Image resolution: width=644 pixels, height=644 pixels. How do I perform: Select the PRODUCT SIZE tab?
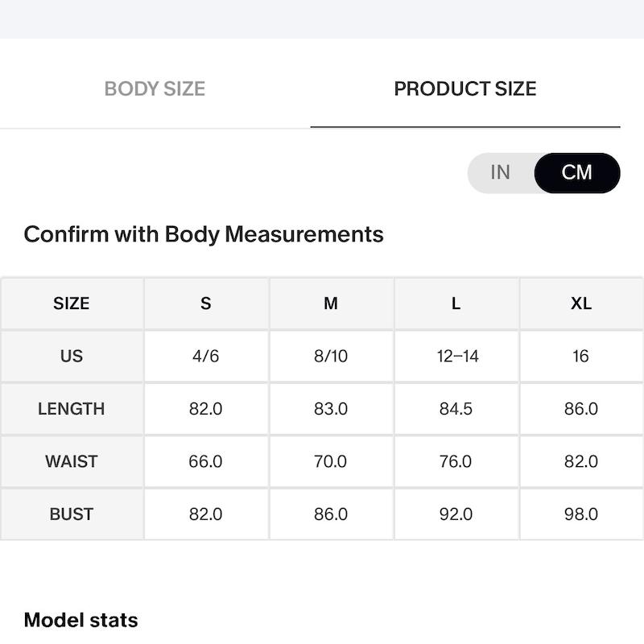465,89
